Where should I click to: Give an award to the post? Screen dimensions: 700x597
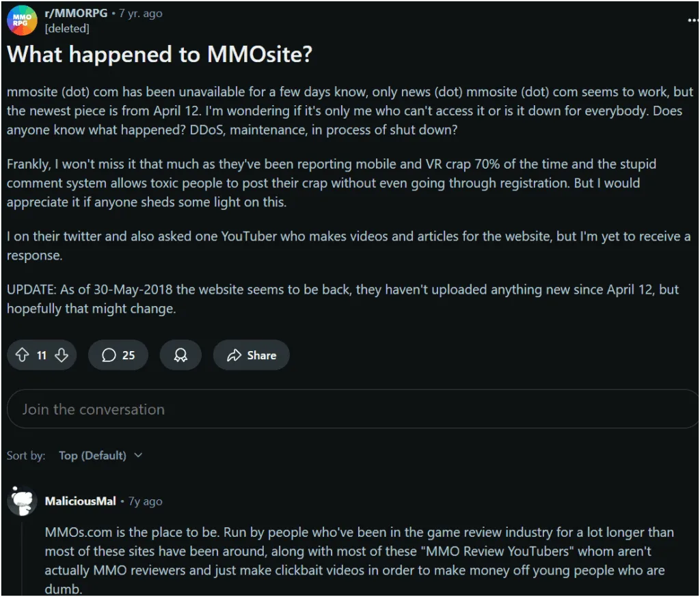point(180,355)
